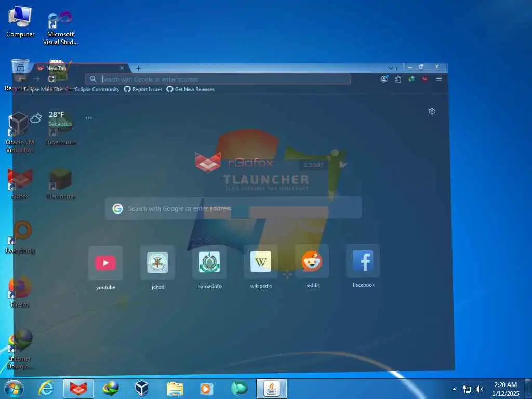This screenshot has height=399, width=532.
Task: Click the r3dfox taskbar button
Action: tap(78, 389)
